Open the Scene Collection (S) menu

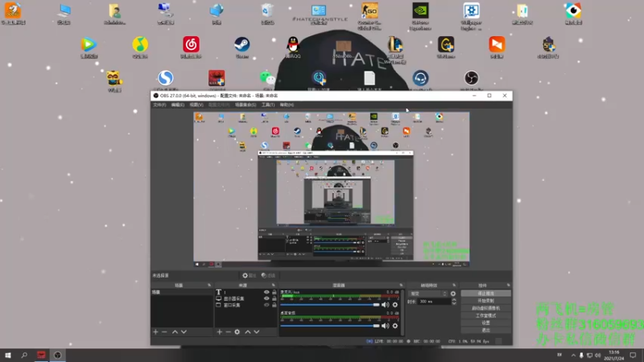coord(246,105)
